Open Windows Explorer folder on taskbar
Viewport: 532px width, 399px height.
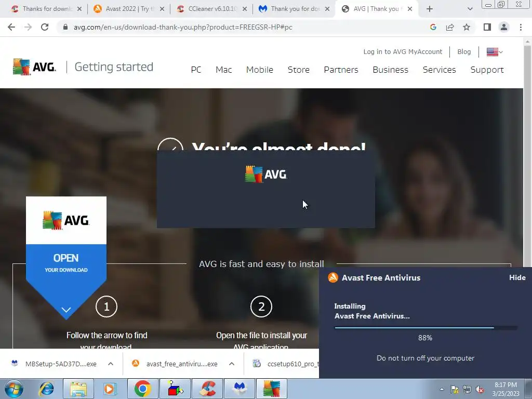pos(78,389)
